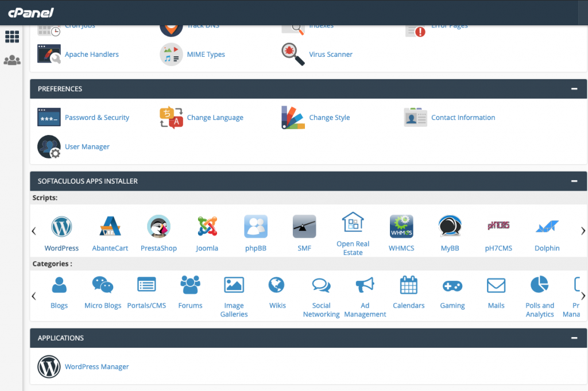
Task: Click the User Manager text link
Action: pos(87,147)
